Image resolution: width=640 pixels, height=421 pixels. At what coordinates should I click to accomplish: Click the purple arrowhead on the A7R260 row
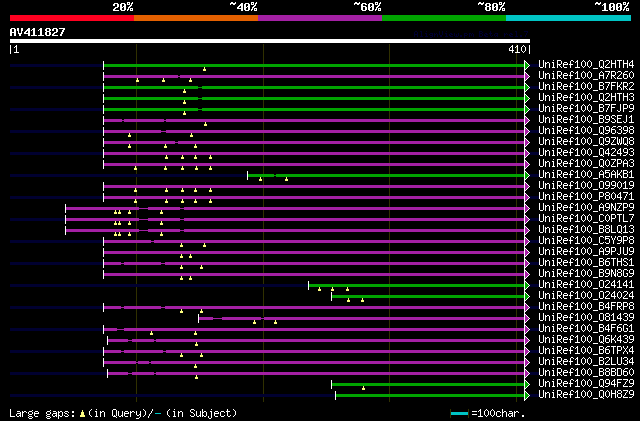(527, 76)
